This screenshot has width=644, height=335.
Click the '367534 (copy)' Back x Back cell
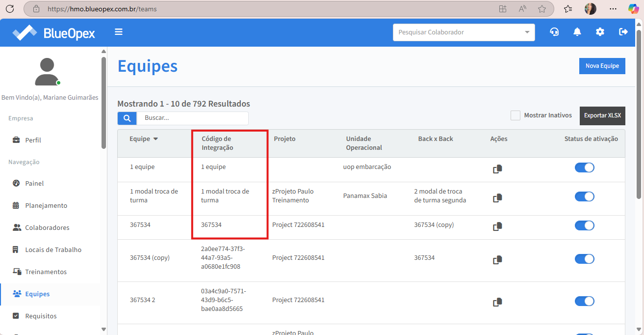434,224
